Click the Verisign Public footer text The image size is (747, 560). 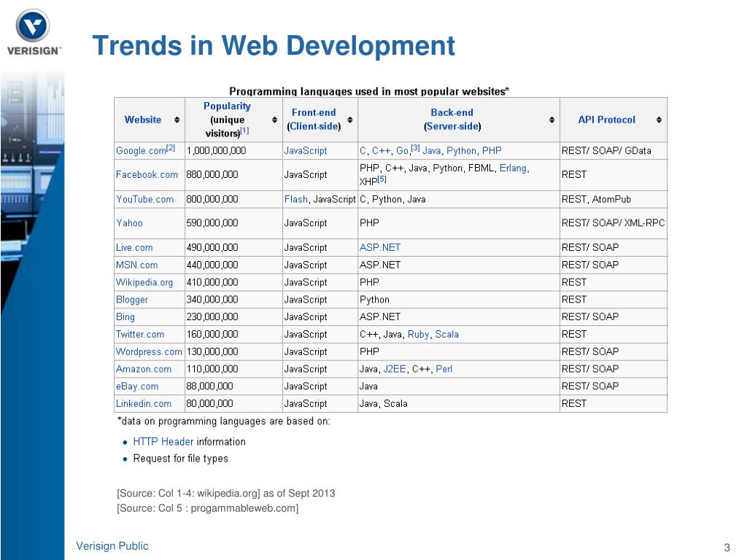pyautogui.click(x=112, y=546)
